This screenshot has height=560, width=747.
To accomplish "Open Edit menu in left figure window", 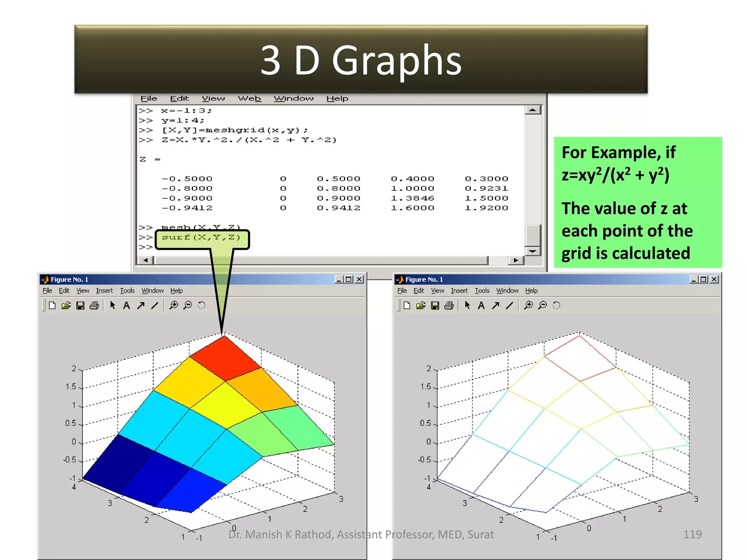I will coord(64,291).
